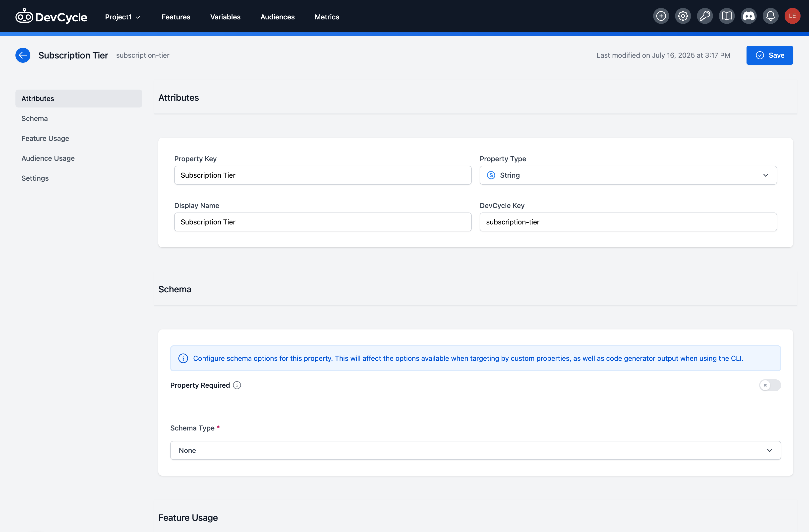
Task: Expand the Project1 selector
Action: 122,17
